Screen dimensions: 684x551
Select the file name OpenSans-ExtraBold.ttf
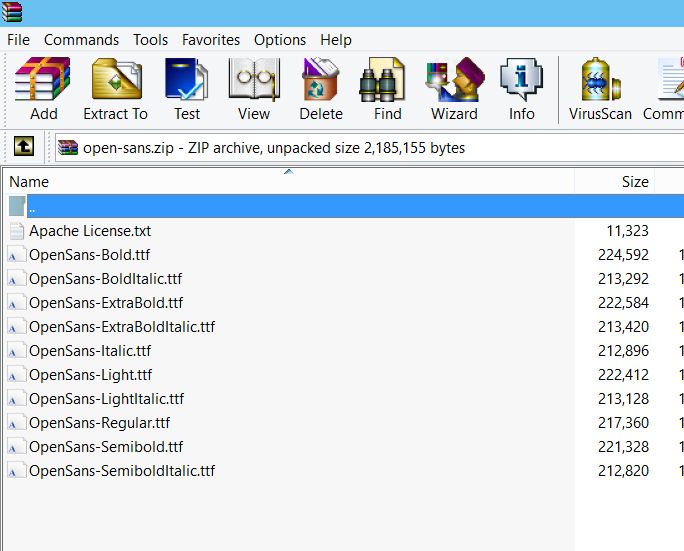(106, 303)
